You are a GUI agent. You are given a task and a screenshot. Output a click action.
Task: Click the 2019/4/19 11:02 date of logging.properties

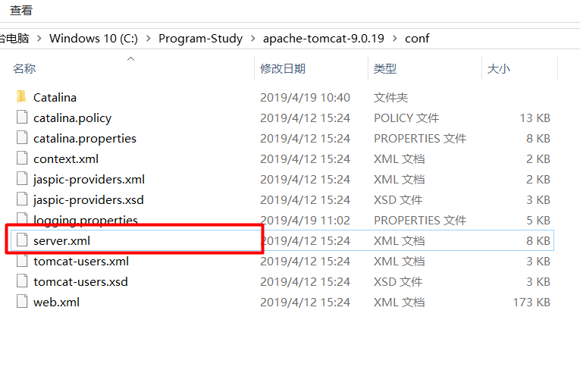(305, 221)
